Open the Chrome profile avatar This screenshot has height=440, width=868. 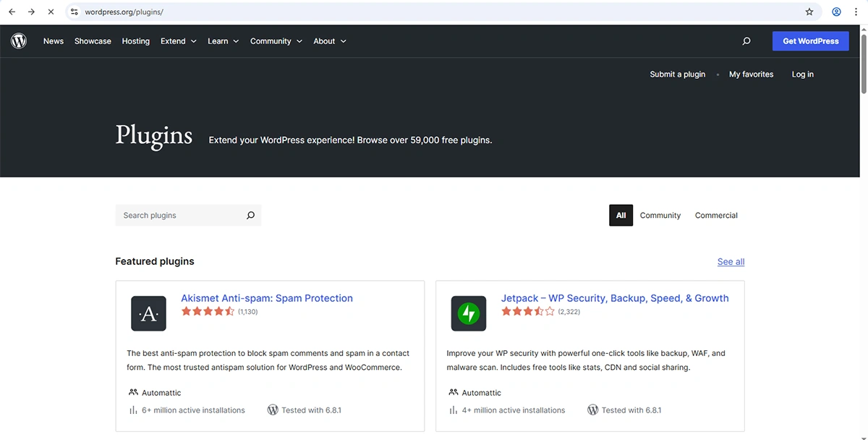click(836, 12)
